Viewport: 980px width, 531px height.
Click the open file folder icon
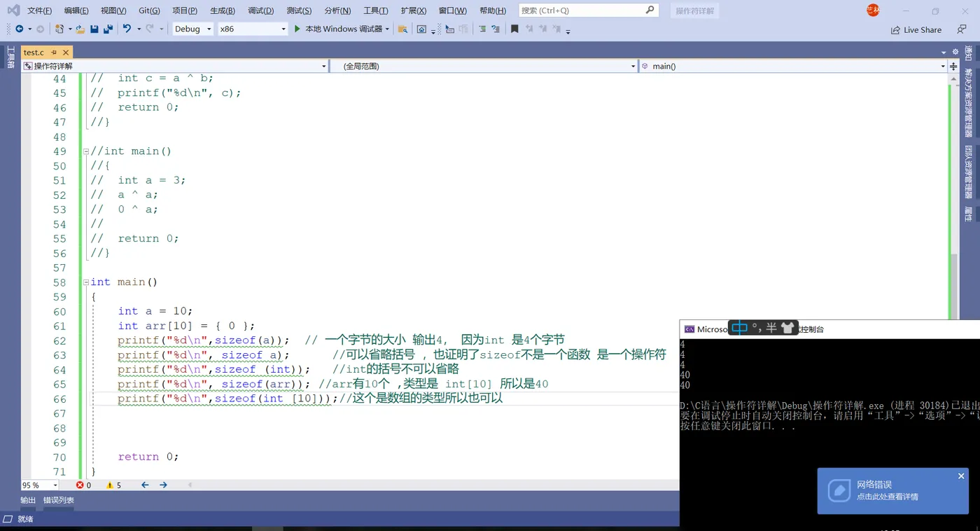pos(80,29)
